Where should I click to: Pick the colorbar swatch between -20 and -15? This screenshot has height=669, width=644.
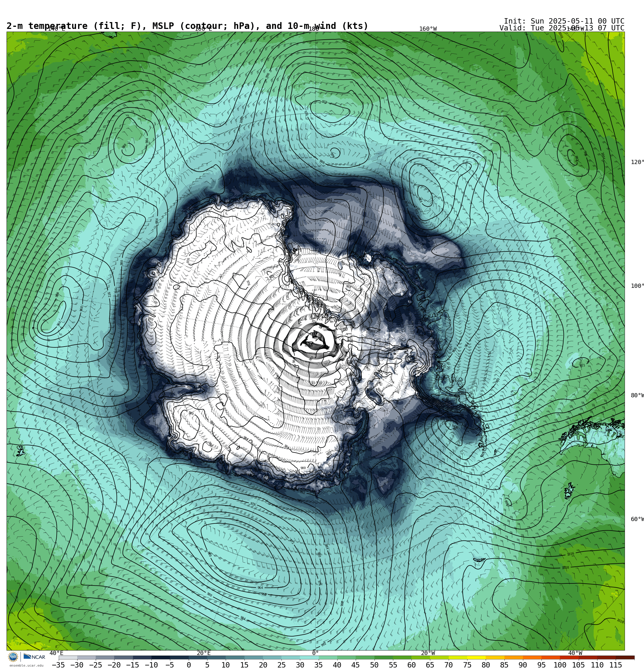tap(123, 657)
